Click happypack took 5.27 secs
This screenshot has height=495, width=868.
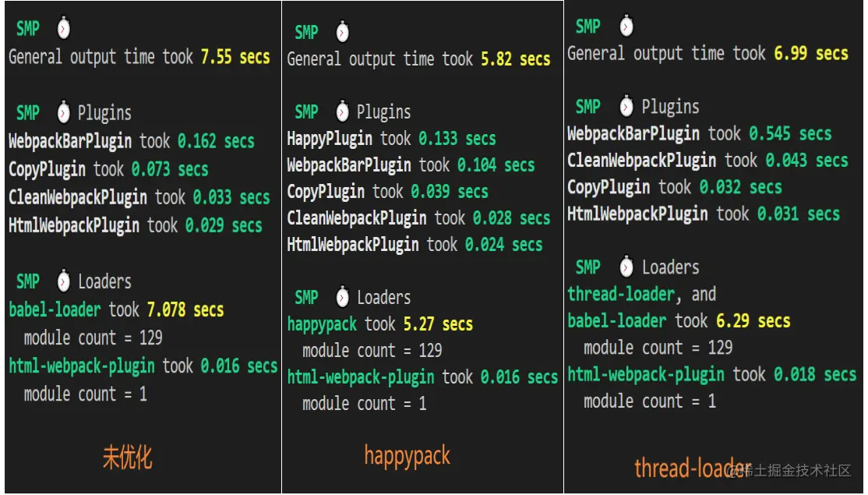pos(379,324)
